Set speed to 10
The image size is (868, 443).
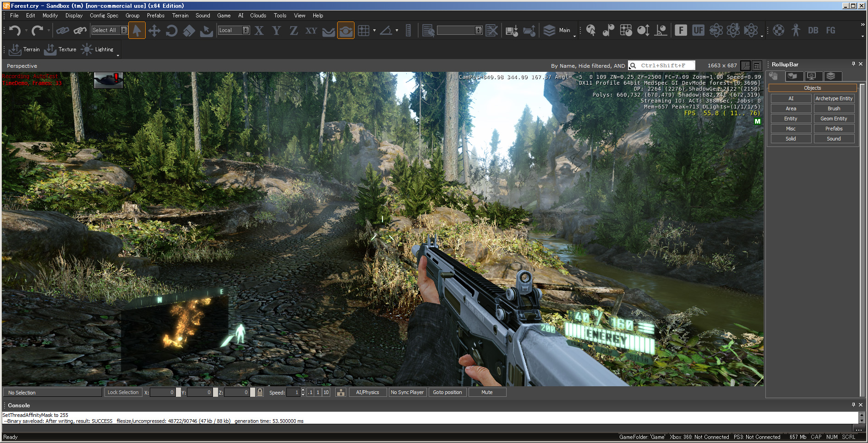[326, 392]
